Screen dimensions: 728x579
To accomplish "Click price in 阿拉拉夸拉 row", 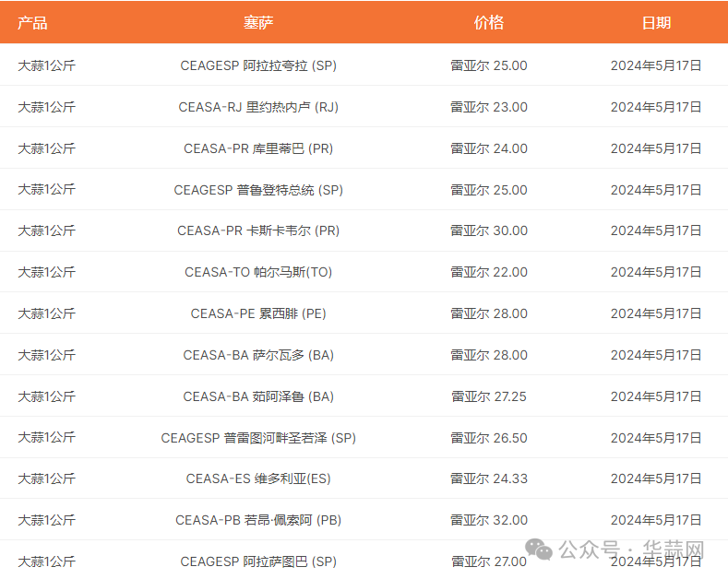I will tap(489, 65).
